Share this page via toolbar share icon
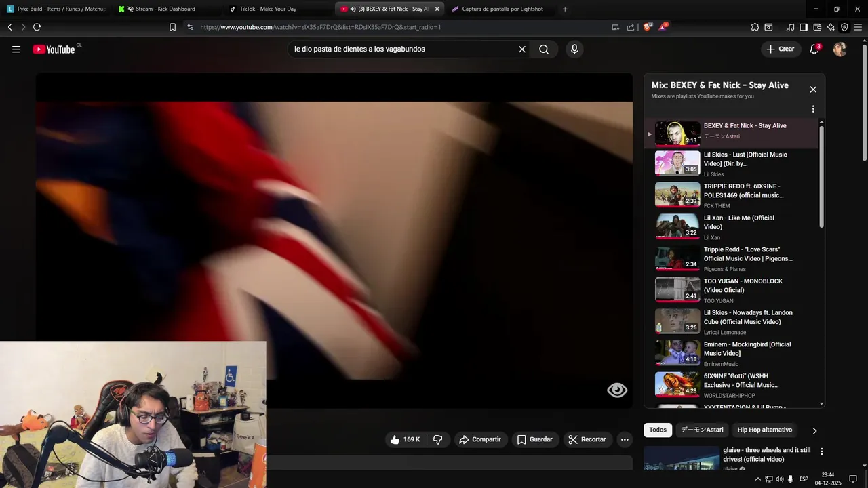This screenshot has height=488, width=868. click(631, 27)
